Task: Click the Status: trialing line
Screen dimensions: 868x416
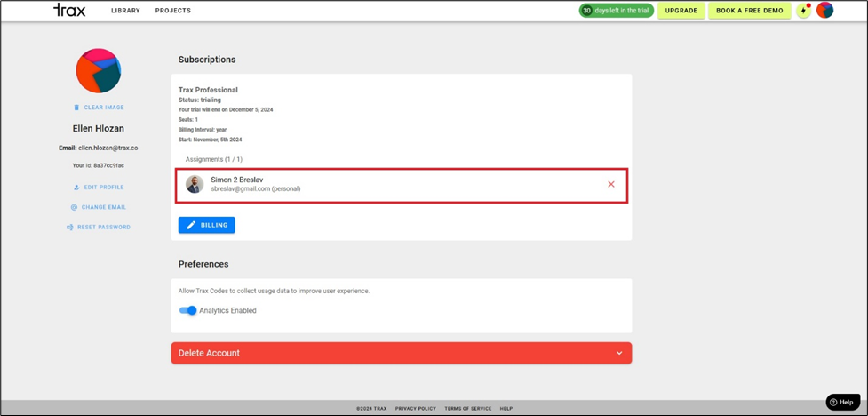Action: pyautogui.click(x=199, y=100)
